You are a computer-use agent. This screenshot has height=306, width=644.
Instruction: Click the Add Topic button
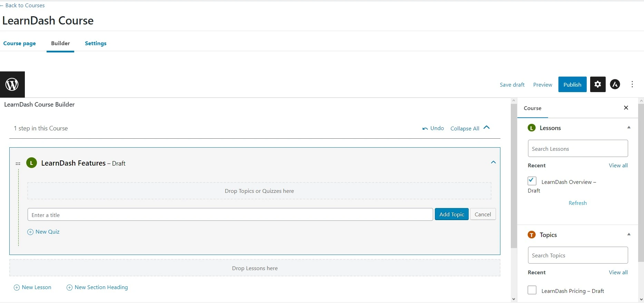tap(452, 214)
